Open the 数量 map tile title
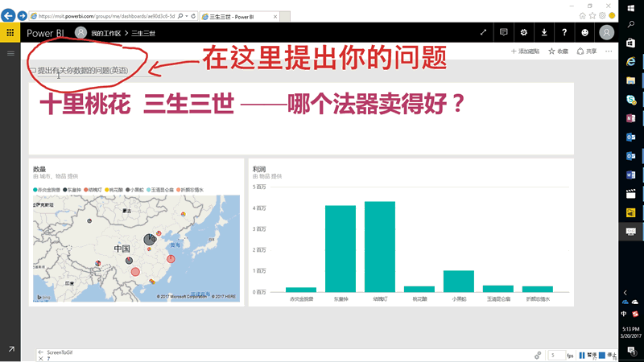This screenshot has width=644, height=362. click(39, 169)
